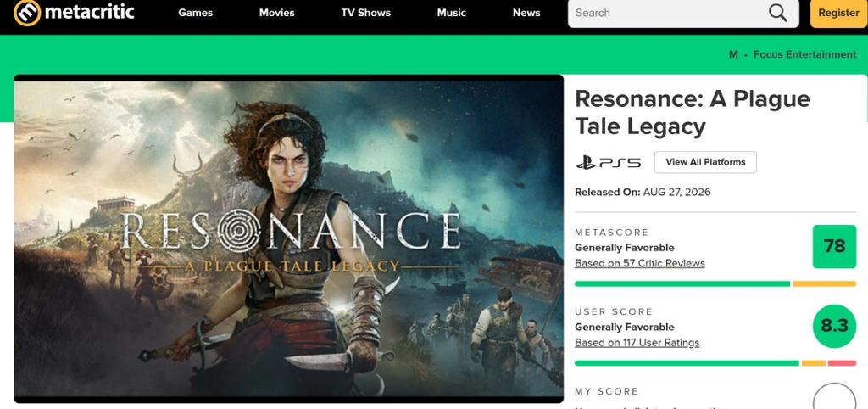Open the Metacritic home logo
Viewport: 868px width, 409px height.
click(74, 13)
